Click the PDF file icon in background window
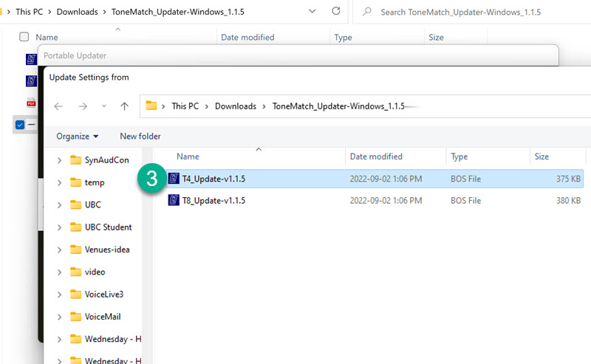Viewport: 591px width, 364px height. tap(32, 103)
